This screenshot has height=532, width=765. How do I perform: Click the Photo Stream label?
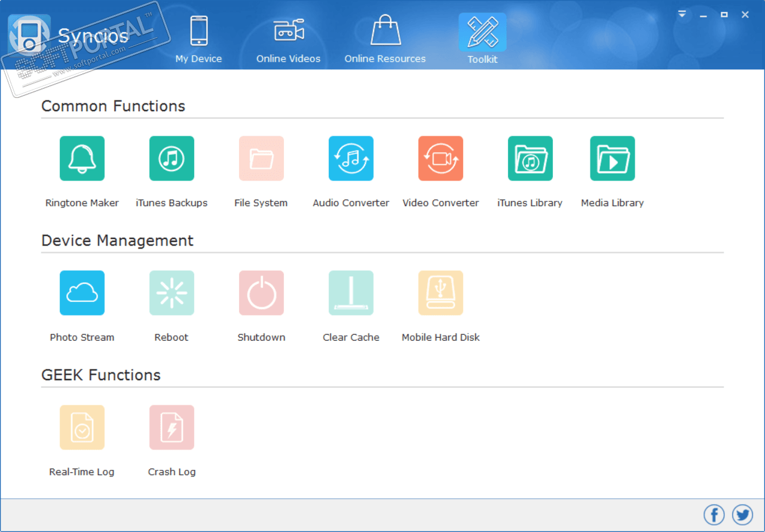pyautogui.click(x=82, y=338)
